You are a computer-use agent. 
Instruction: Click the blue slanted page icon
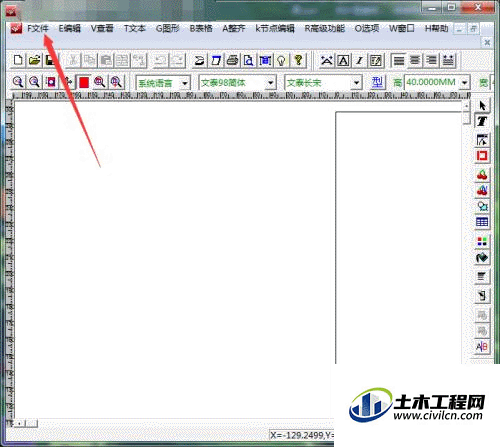(x=216, y=61)
